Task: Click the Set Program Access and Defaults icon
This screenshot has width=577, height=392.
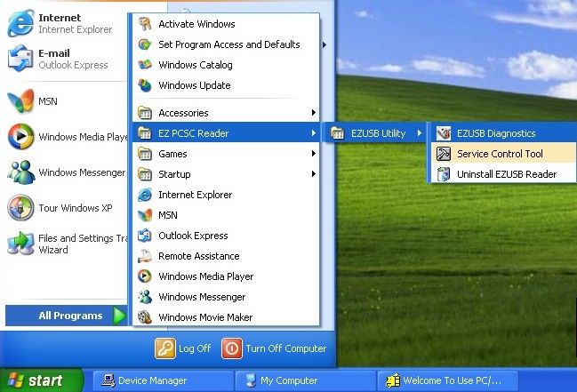Action: click(x=145, y=44)
